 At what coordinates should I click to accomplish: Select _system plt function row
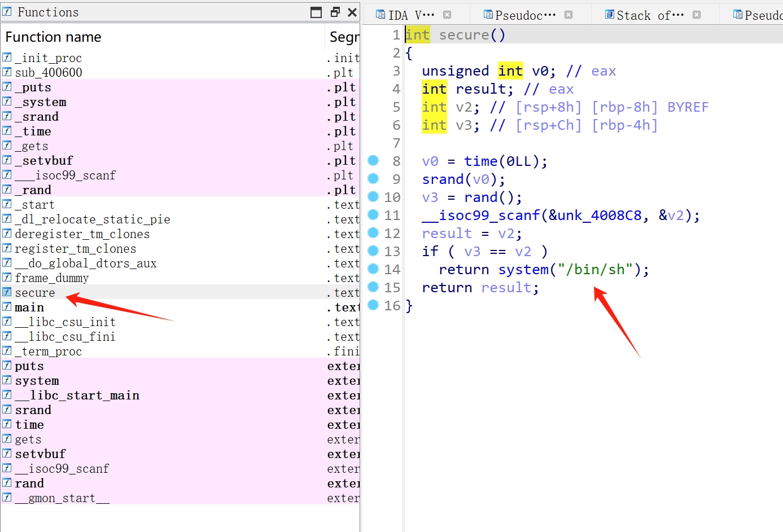point(180,102)
